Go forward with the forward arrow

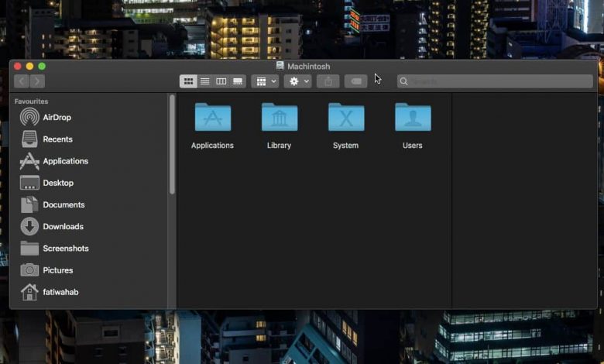click(x=37, y=81)
